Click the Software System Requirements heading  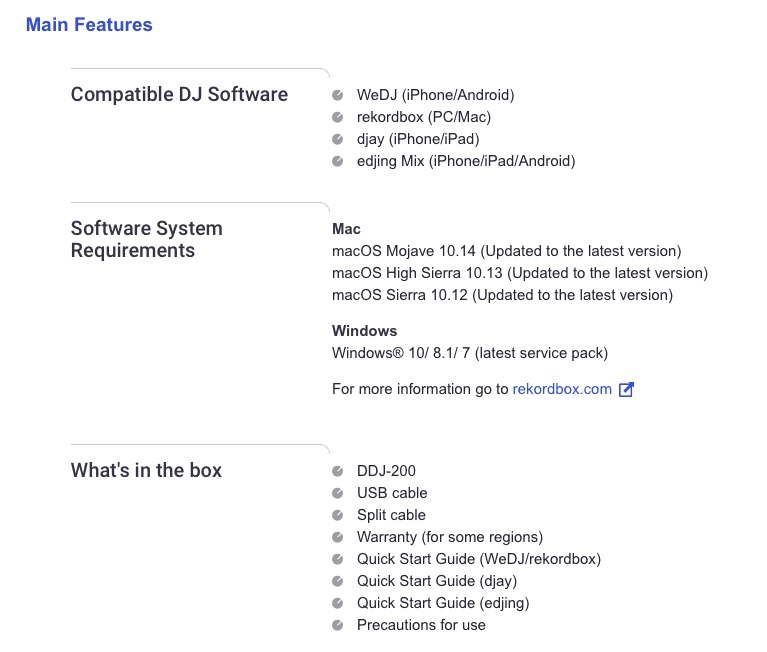coord(146,239)
